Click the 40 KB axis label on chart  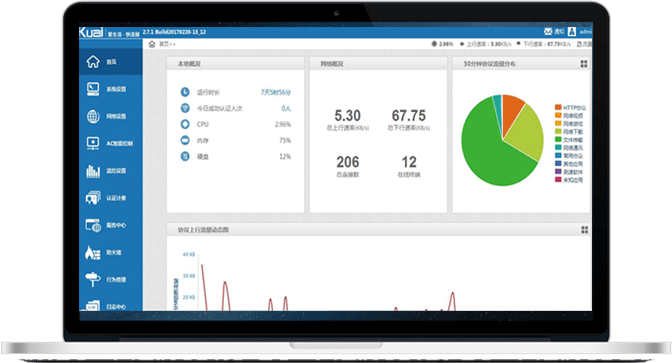(x=189, y=255)
